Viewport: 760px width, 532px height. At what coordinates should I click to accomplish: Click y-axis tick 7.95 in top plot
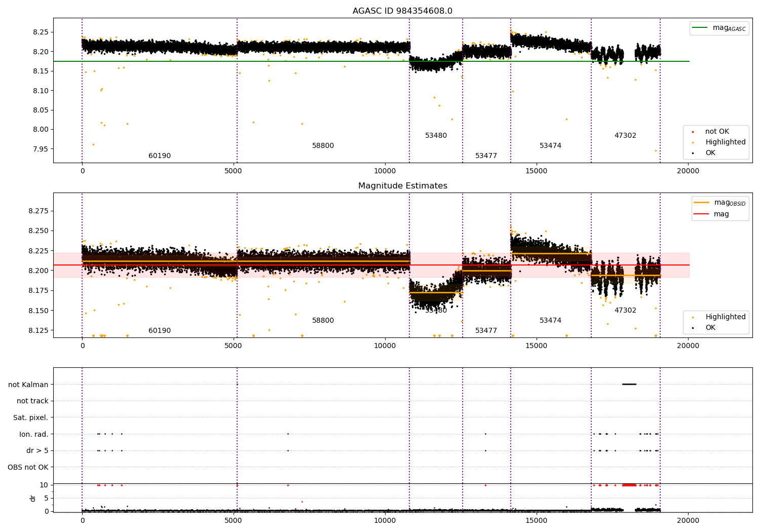point(41,149)
